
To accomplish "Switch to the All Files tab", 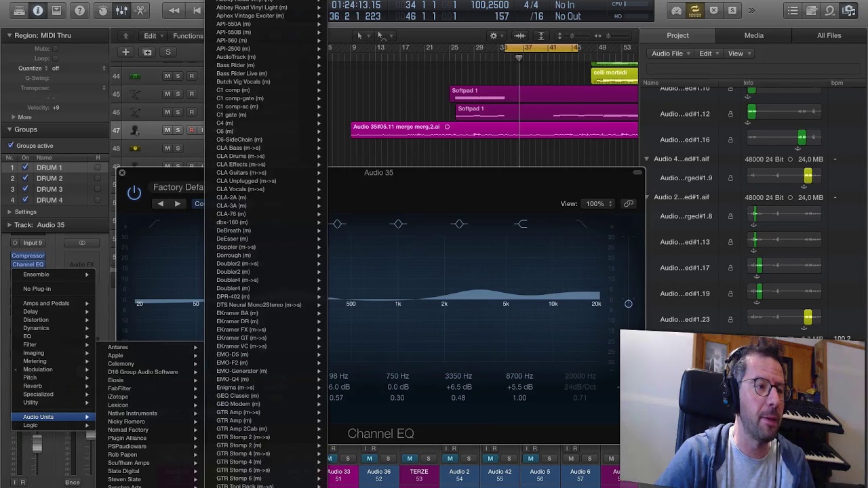I will tap(829, 35).
